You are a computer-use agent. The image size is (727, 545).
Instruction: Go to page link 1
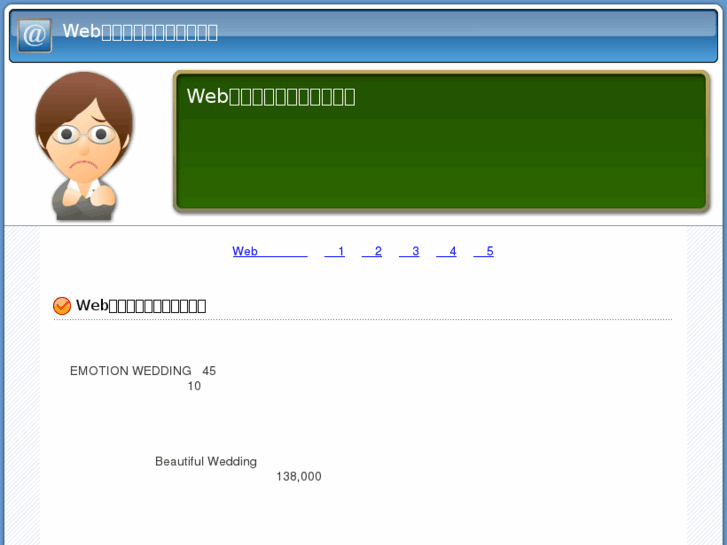pyautogui.click(x=334, y=251)
